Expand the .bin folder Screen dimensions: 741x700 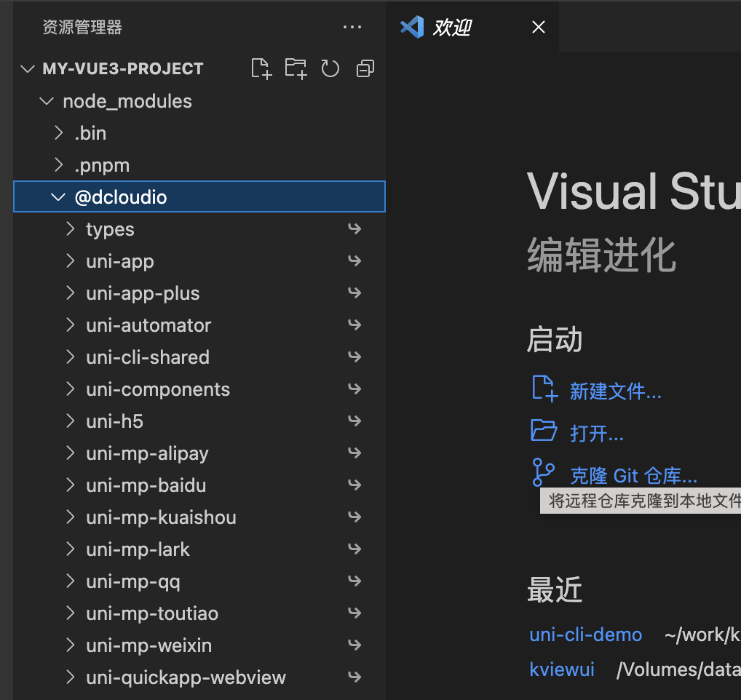[x=59, y=133]
